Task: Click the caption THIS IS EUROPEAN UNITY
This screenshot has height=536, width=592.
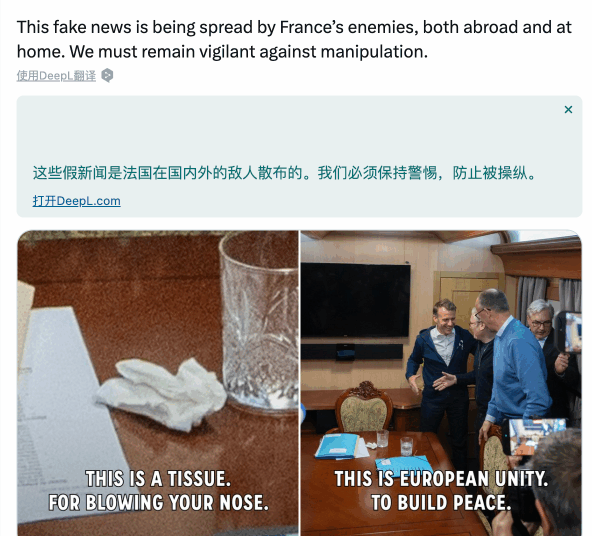Action: (x=441, y=479)
